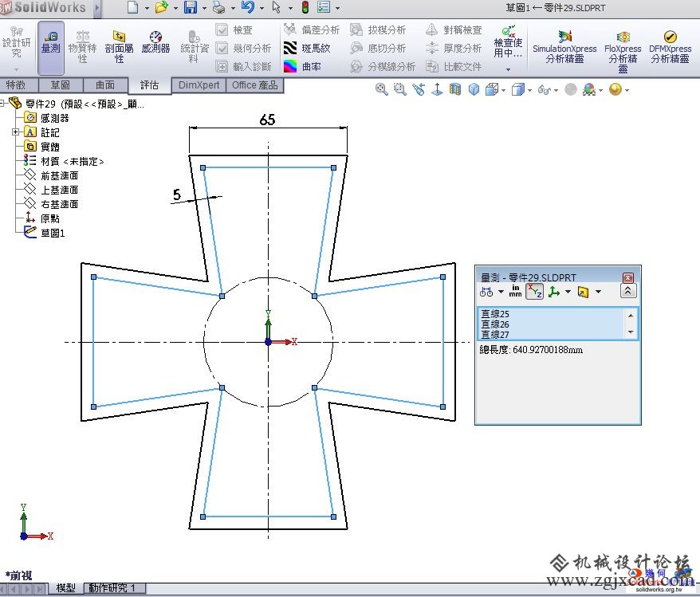Toggle the 曲率 curvature display
Screen dimensions: 700x597
click(x=303, y=66)
